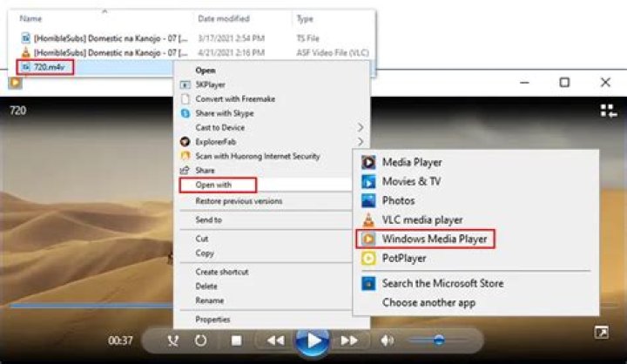Viewport: 627px width, 364px height.
Task: Switch to full screen view
Action: click(x=601, y=333)
